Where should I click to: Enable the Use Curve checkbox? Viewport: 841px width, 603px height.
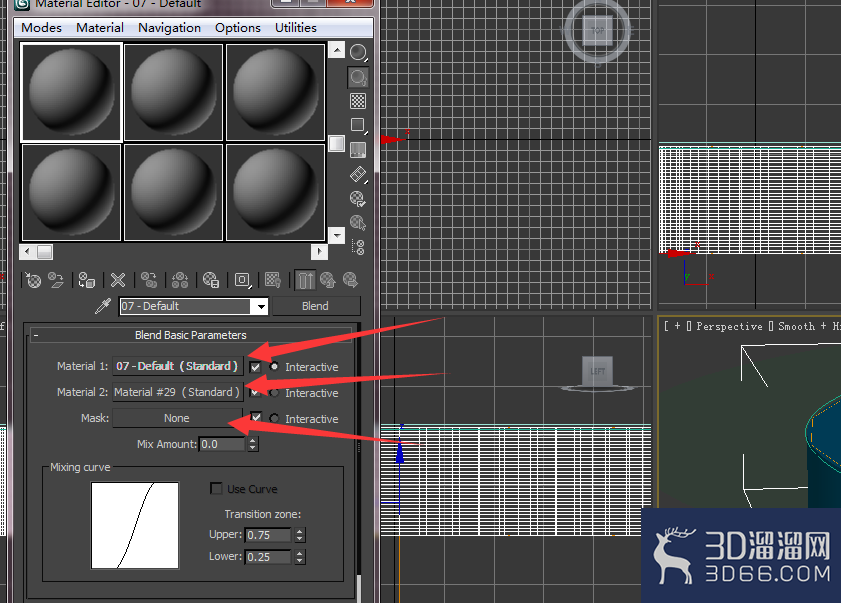point(216,489)
